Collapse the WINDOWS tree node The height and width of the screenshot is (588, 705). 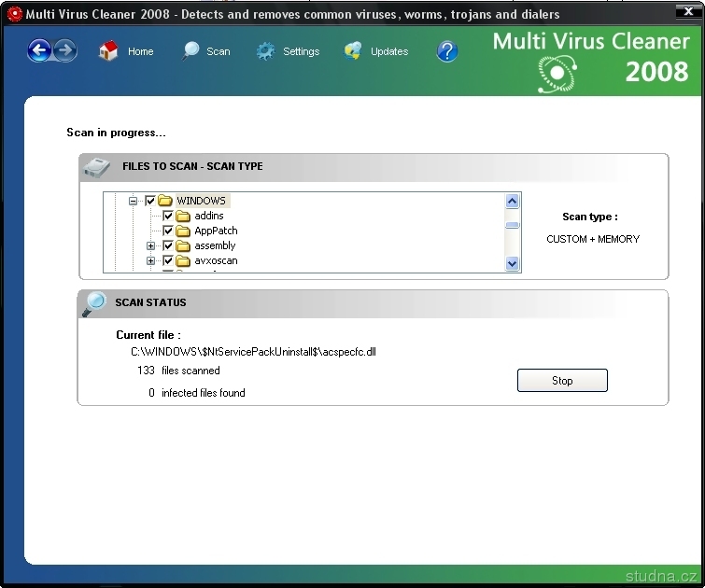click(134, 201)
